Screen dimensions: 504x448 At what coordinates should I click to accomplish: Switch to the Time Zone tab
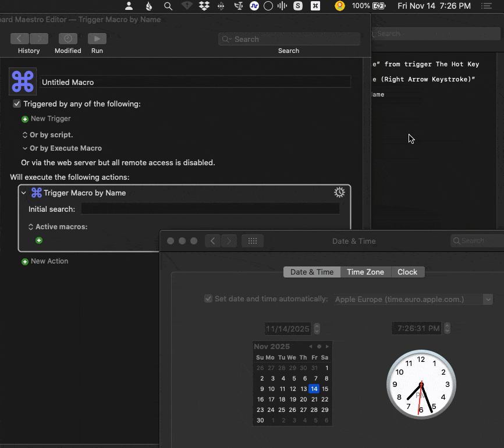365,272
